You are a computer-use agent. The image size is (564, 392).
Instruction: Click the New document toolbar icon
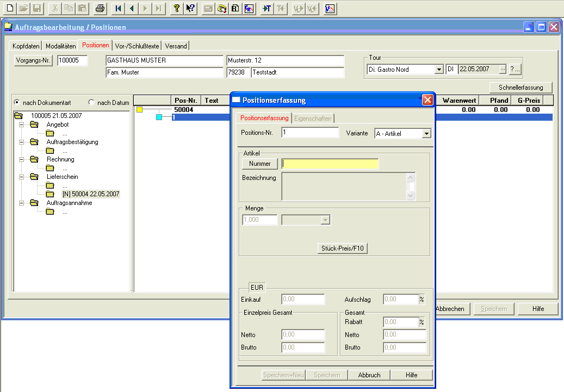pos(10,8)
